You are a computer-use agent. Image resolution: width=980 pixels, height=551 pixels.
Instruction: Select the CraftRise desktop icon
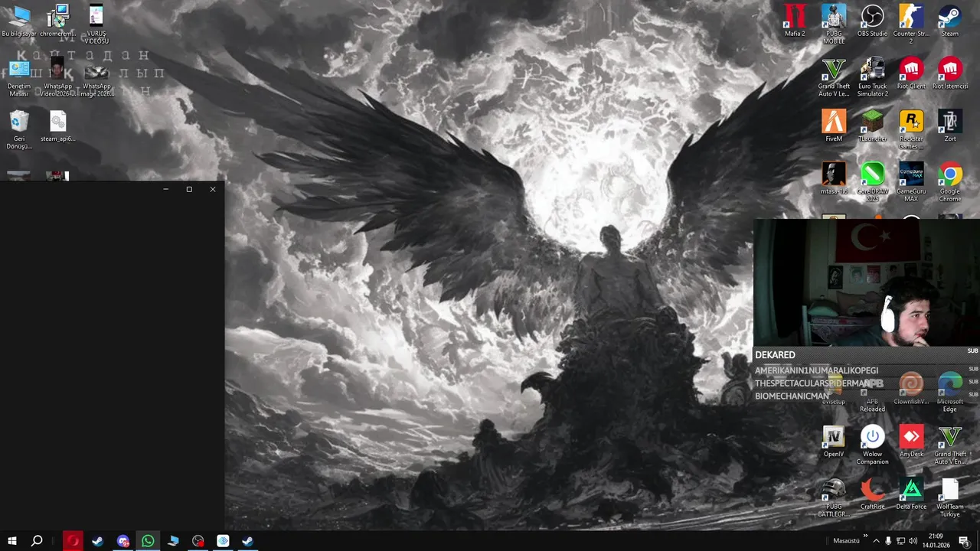pos(872,494)
